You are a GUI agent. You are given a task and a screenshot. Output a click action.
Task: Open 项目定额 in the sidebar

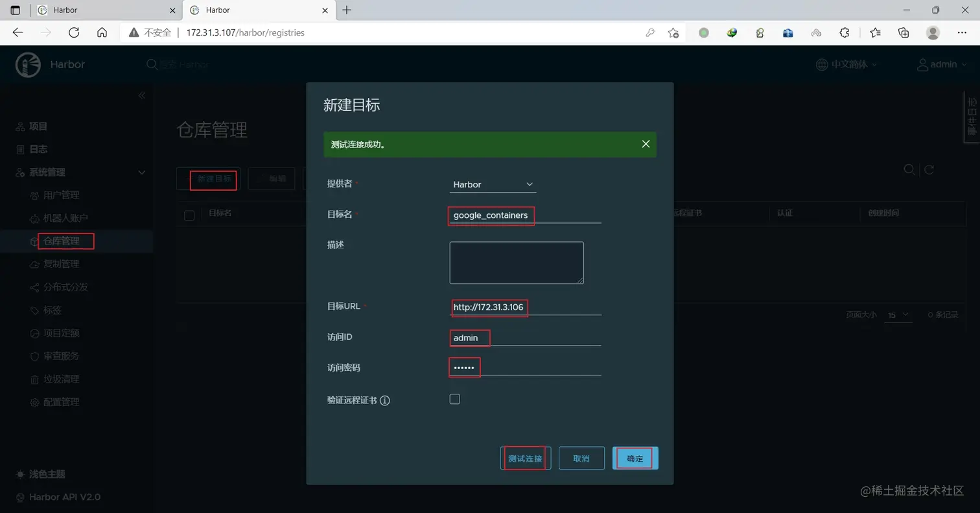[61, 333]
